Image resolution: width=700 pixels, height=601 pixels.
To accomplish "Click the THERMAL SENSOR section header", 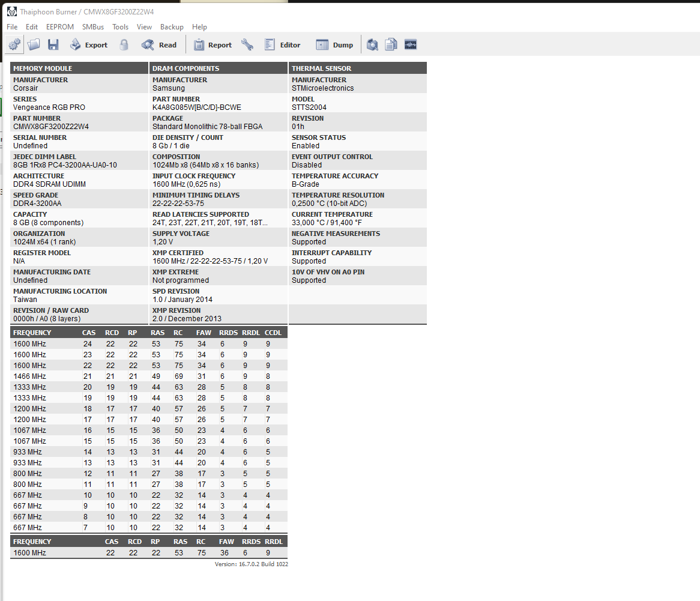I will coord(358,68).
